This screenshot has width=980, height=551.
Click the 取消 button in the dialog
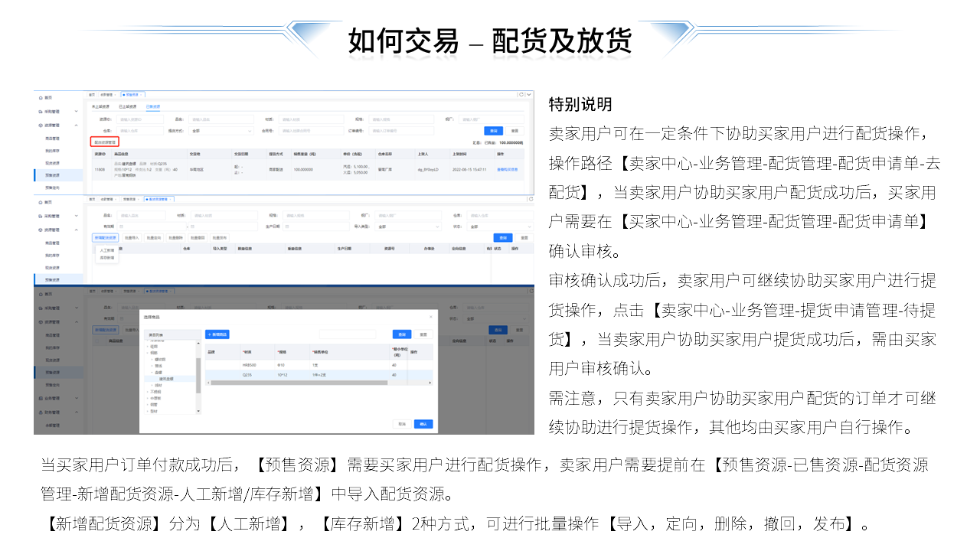(402, 424)
